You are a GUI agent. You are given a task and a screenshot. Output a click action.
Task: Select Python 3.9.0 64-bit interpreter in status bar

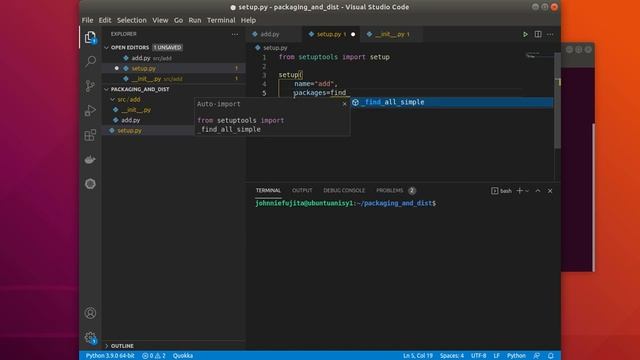click(110, 356)
